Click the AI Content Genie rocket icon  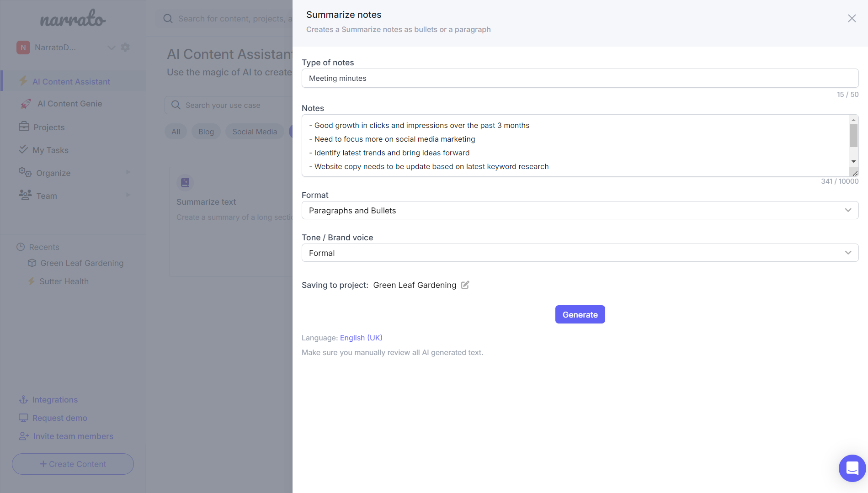click(26, 104)
